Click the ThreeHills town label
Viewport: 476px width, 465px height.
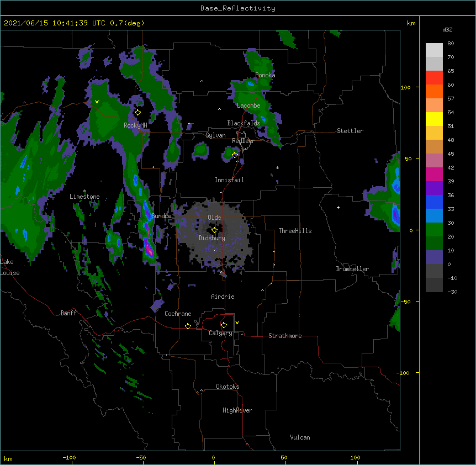295,231
